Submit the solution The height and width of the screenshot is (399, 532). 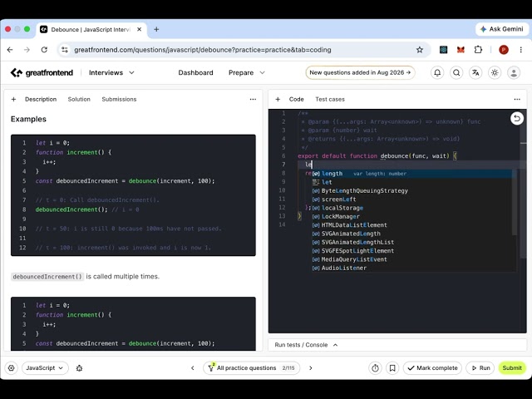tap(512, 367)
